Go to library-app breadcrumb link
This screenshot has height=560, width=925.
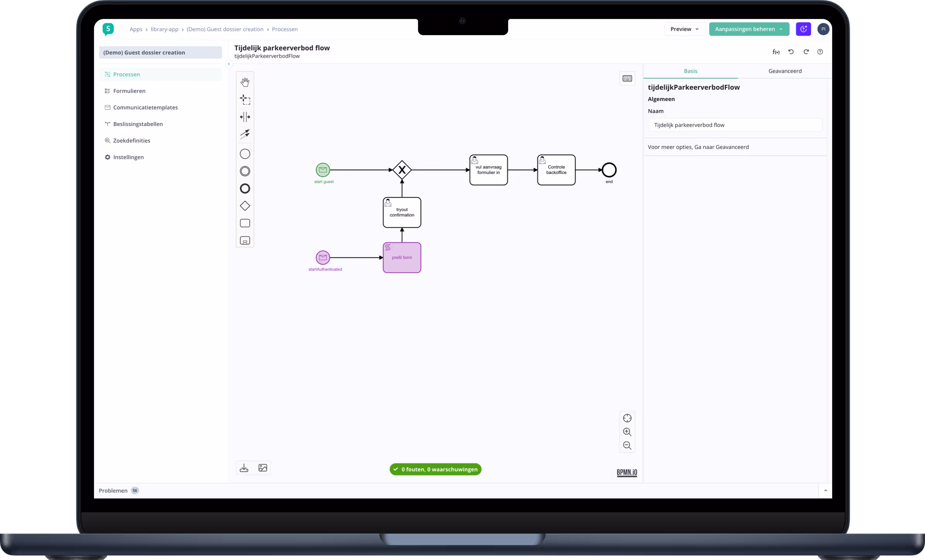(x=164, y=29)
